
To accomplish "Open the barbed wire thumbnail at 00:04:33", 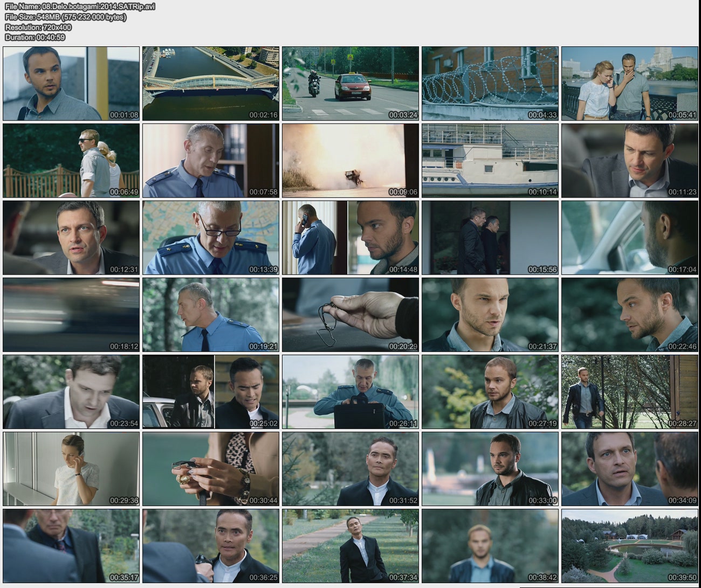I will [x=490, y=84].
